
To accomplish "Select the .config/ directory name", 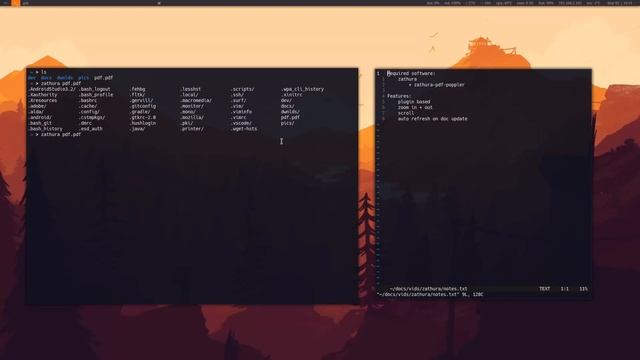I will pyautogui.click(x=89, y=112).
